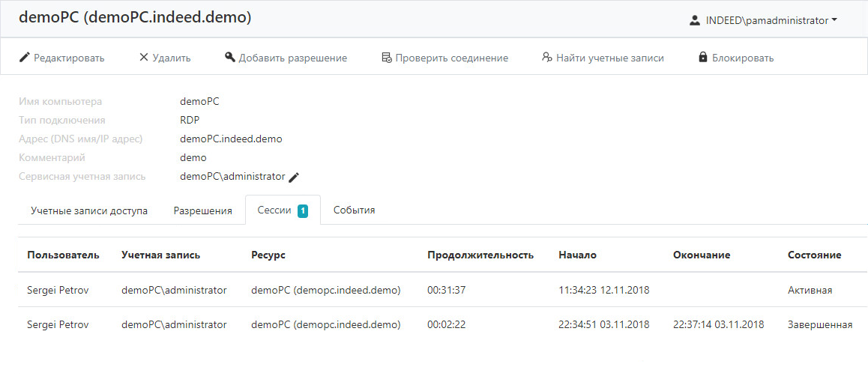Click the key icon for Добавить разрешение
The image size is (868, 382).
(230, 58)
